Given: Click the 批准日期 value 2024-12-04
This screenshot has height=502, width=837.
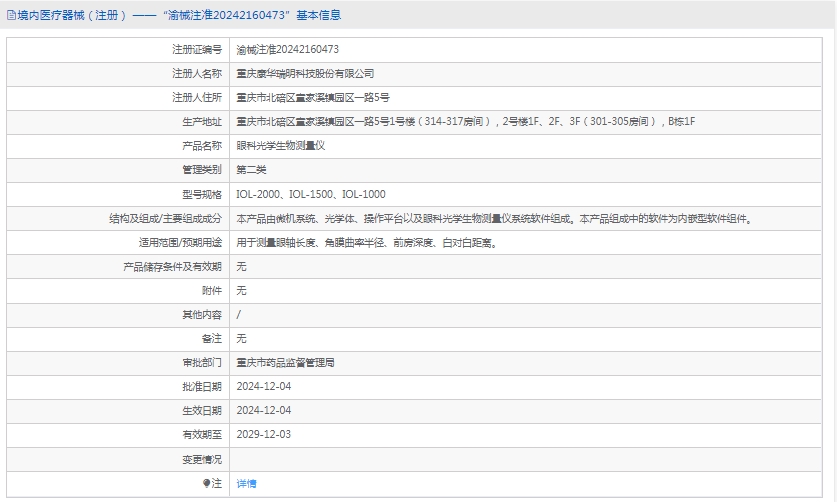Looking at the screenshot, I should 264,386.
